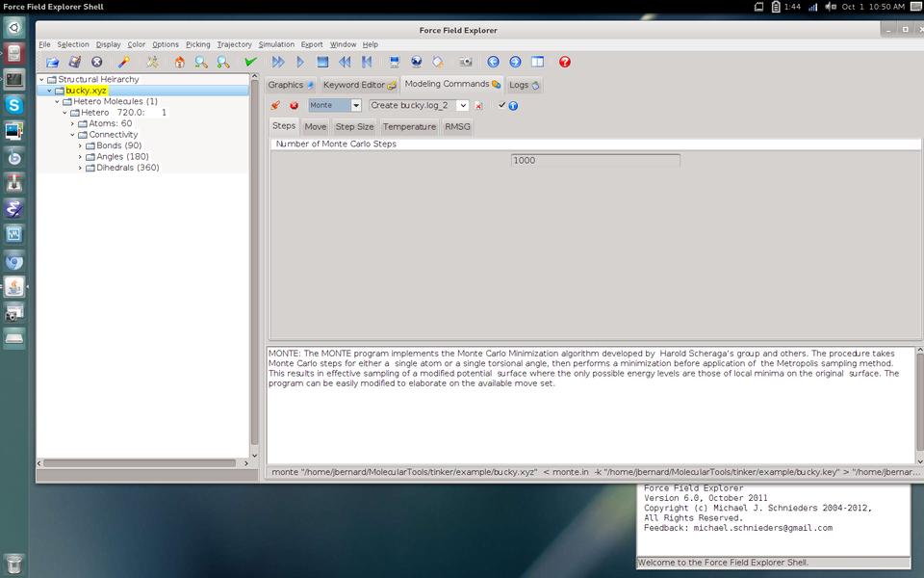This screenshot has width=924, height=578.
Task: Collapse the Connectivity tree node
Action: tap(72, 135)
